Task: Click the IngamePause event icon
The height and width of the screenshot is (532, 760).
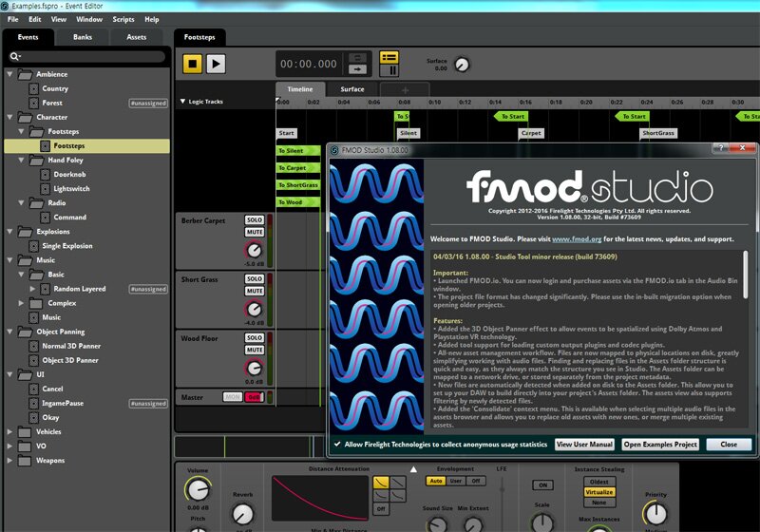Action: (33, 403)
